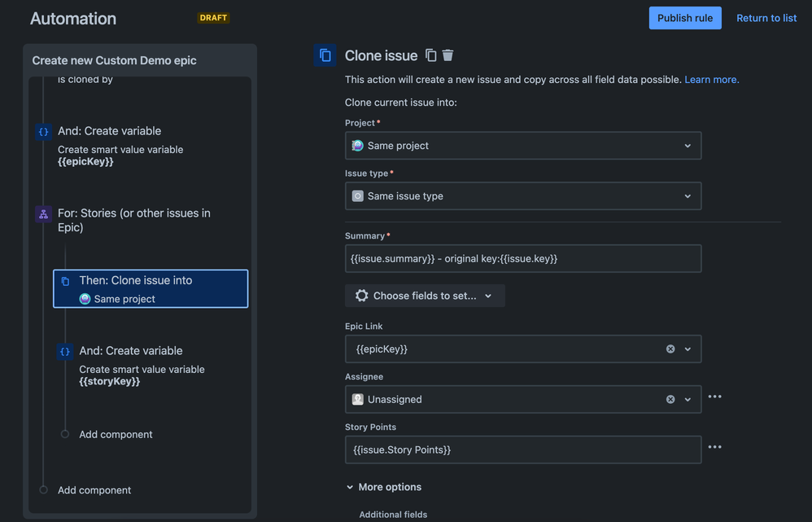This screenshot has width=812, height=522.
Task: Click inside the Story Points input field
Action: tap(523, 450)
